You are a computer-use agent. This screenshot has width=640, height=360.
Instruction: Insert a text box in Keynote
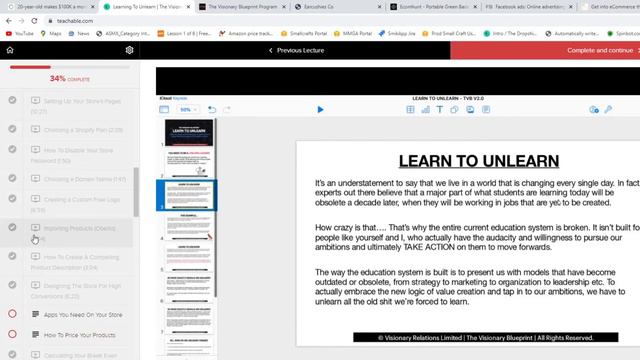pos(440,109)
